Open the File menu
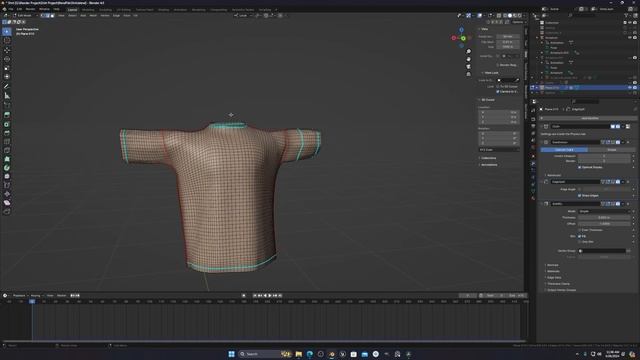Screen dimensions: 640x360 11,9
